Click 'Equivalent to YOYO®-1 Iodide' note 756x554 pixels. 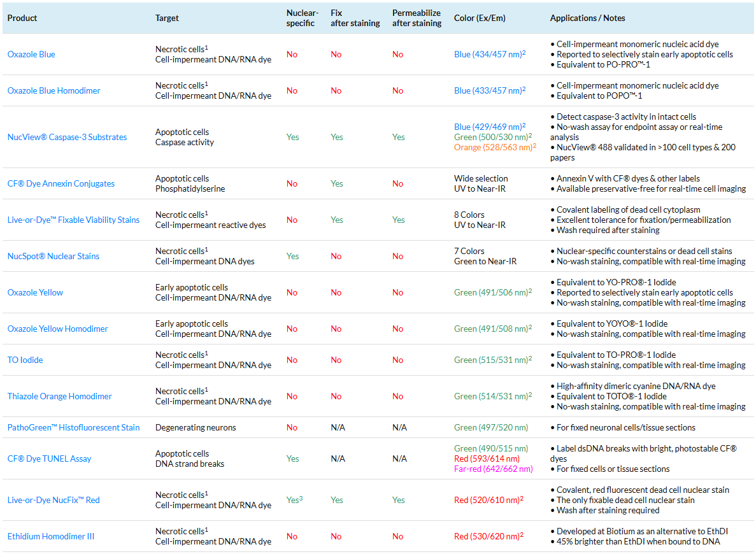point(612,324)
